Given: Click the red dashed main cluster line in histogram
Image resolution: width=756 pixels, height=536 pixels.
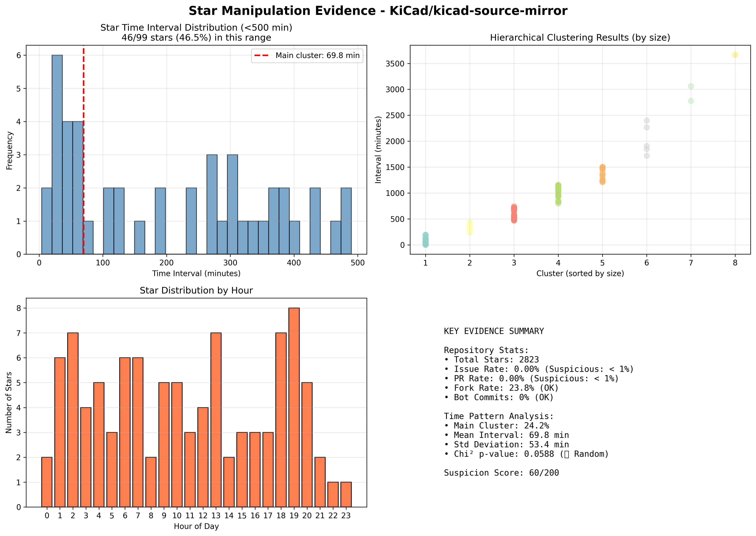Looking at the screenshot, I should (83, 149).
